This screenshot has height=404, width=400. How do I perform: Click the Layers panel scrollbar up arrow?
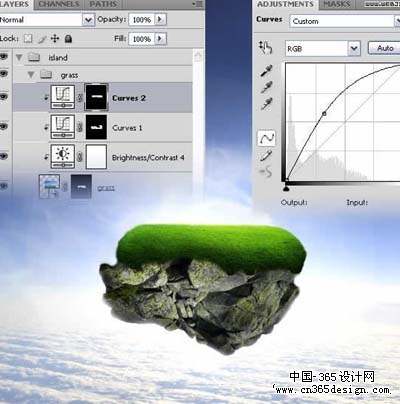(198, 56)
